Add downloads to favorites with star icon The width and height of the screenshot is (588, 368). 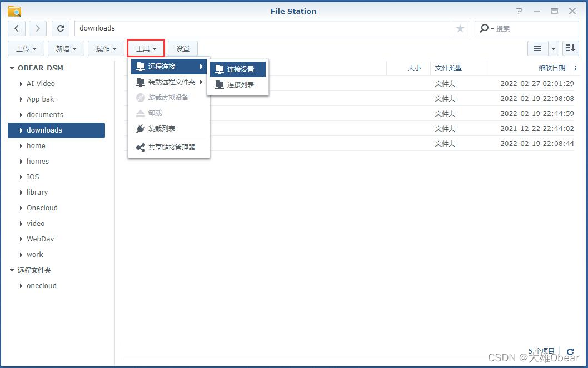tap(460, 28)
